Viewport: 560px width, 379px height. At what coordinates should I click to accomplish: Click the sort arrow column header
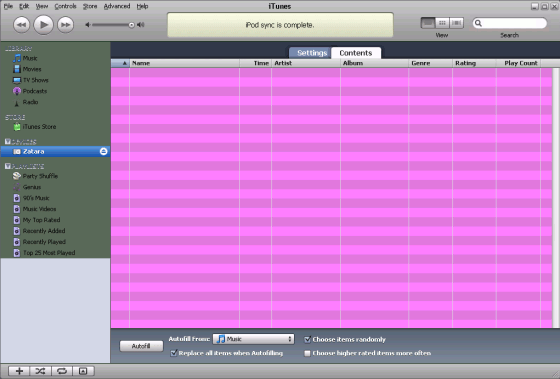point(120,63)
